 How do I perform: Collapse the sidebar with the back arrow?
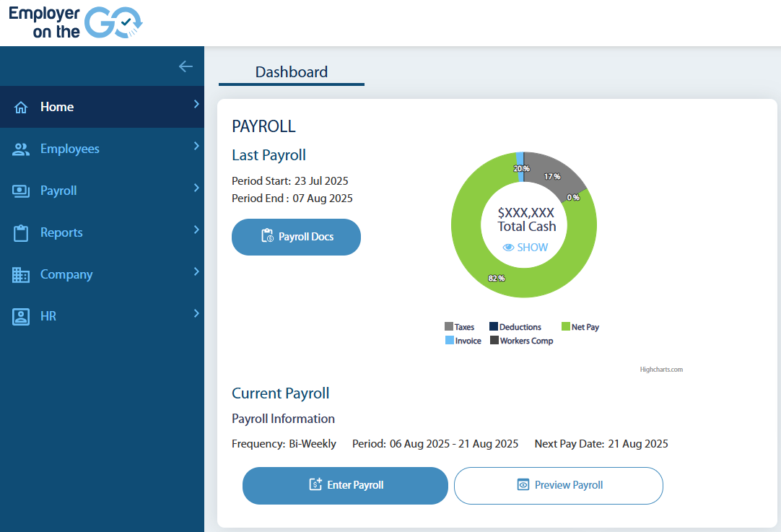coord(186,66)
